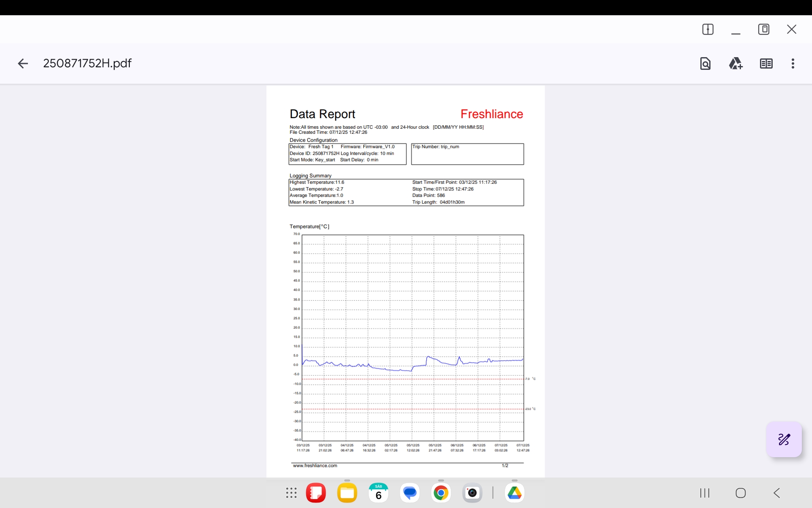Image resolution: width=812 pixels, height=508 pixels.
Task: Launch the red notes app in the taskbar
Action: [316, 493]
